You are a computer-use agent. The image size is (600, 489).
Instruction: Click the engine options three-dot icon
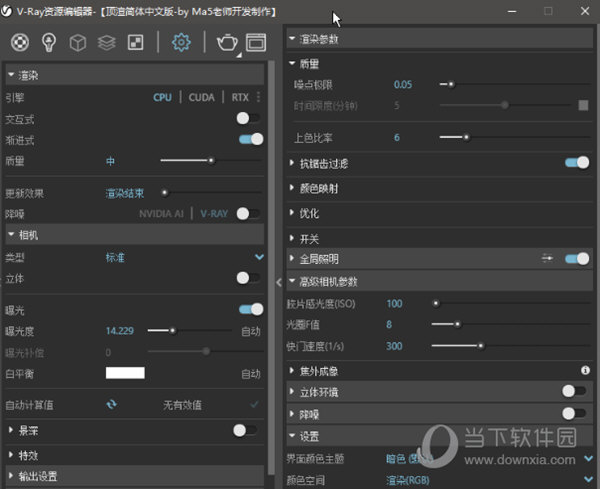(x=259, y=97)
